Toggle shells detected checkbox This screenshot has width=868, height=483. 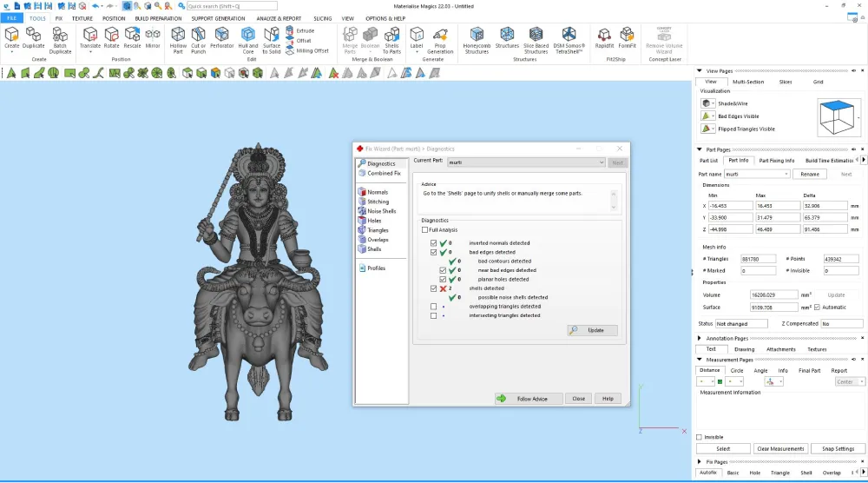(x=433, y=288)
